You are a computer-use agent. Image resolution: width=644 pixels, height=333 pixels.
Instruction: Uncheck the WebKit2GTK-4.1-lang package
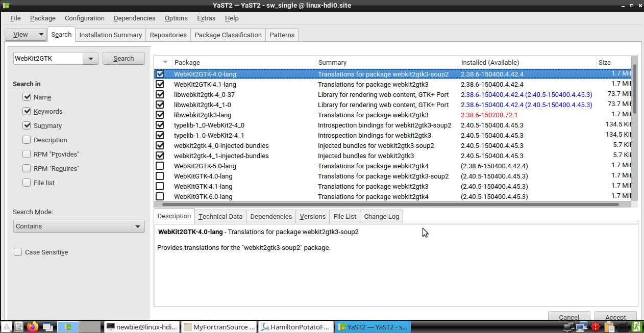160,84
